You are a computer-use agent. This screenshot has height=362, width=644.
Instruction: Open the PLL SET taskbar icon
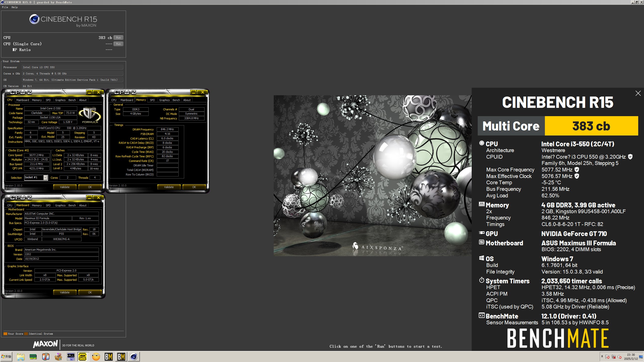pyautogui.click(x=71, y=357)
